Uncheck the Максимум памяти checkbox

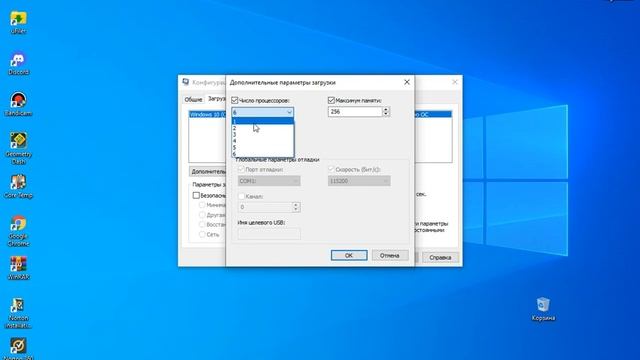(x=331, y=100)
